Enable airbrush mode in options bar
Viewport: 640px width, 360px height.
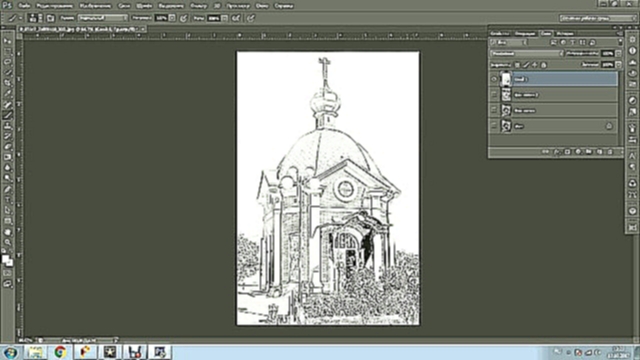(x=236, y=18)
